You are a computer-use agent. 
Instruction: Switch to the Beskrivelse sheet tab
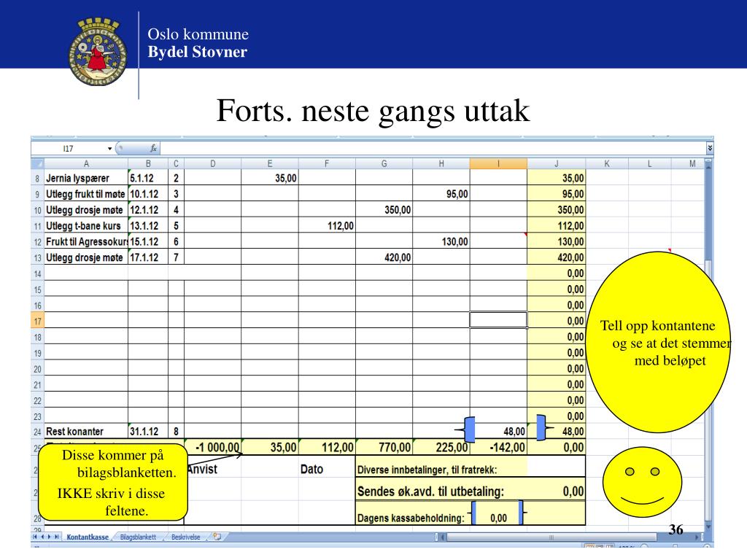pos(186,537)
